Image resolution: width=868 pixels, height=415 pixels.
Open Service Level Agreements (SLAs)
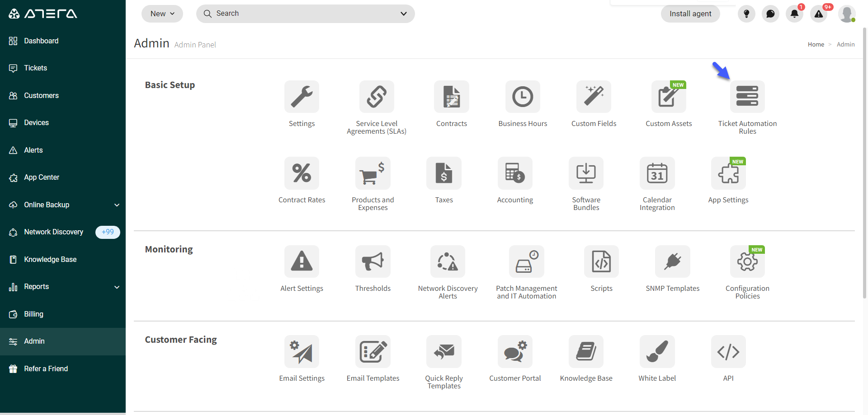[377, 97]
